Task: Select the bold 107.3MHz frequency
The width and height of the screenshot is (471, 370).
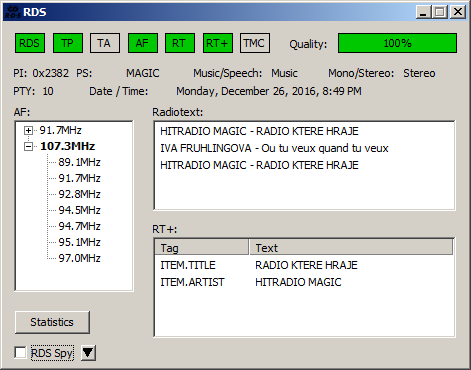Action: [x=67, y=146]
